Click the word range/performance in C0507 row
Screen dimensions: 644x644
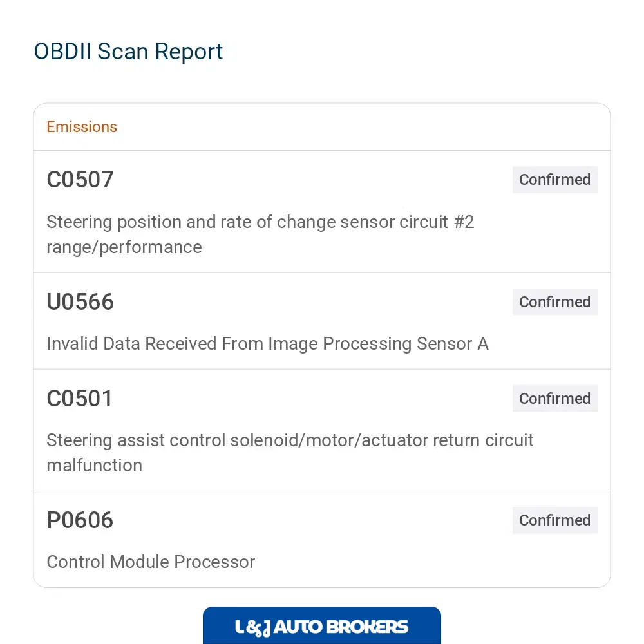pos(124,247)
